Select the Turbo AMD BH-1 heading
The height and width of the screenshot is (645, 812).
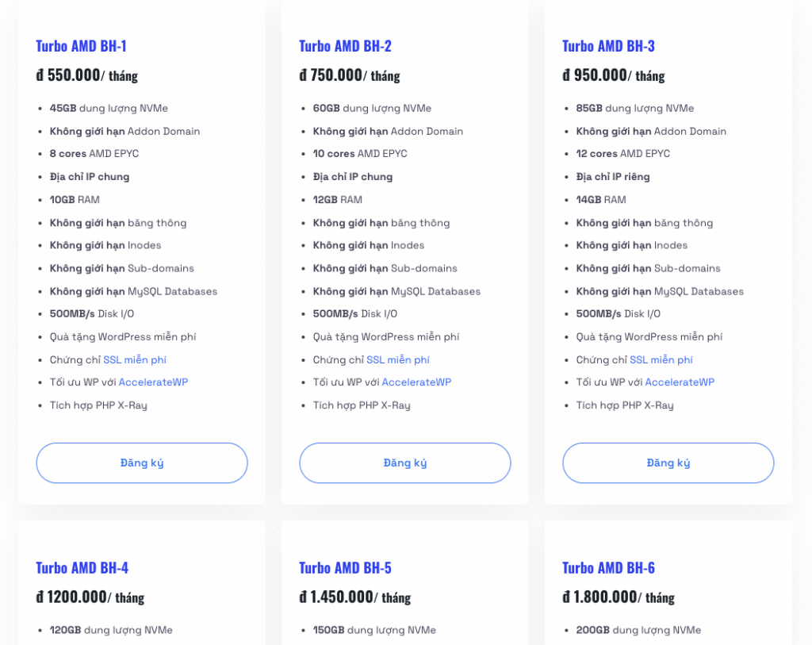tap(81, 46)
